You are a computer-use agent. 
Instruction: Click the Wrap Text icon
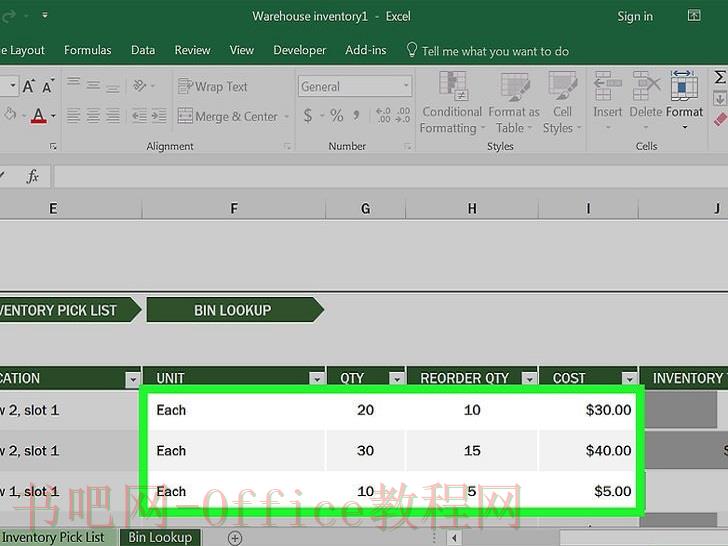pyautogui.click(x=185, y=86)
